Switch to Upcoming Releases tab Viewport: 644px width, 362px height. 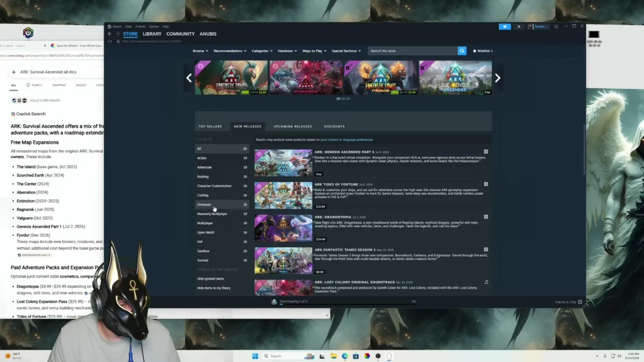coord(292,126)
